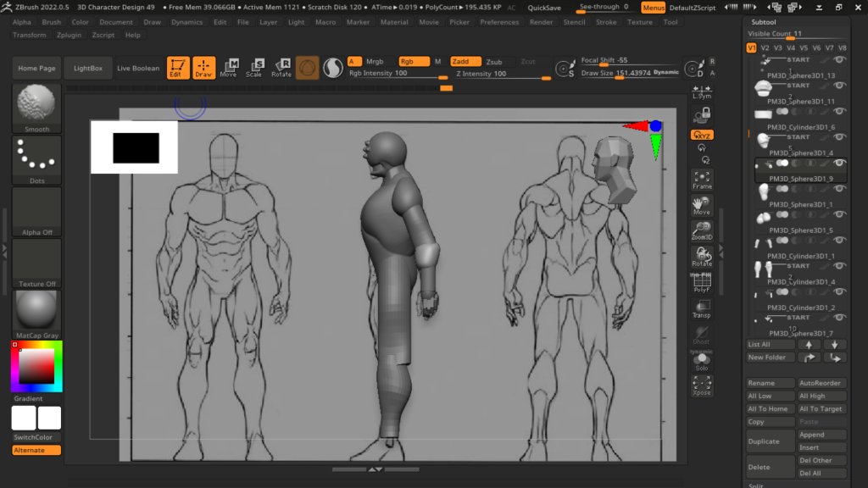868x488 pixels.
Task: Click the Frame view icon
Action: click(702, 179)
